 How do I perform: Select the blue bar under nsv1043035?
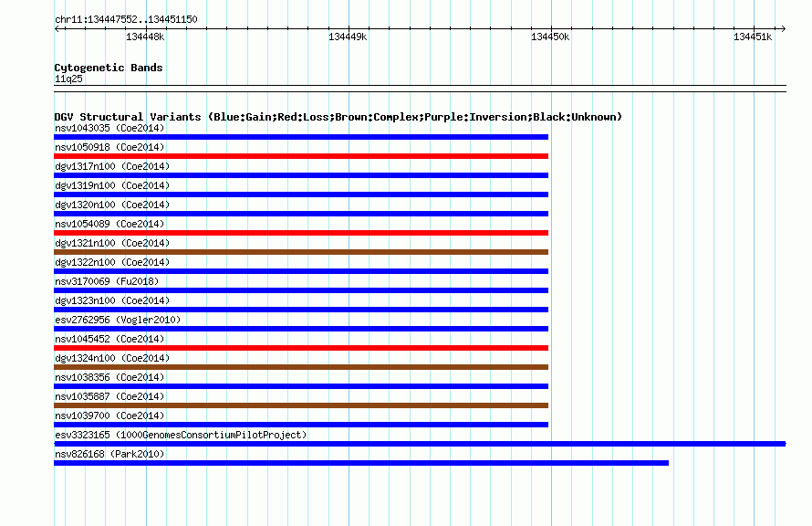301,137
